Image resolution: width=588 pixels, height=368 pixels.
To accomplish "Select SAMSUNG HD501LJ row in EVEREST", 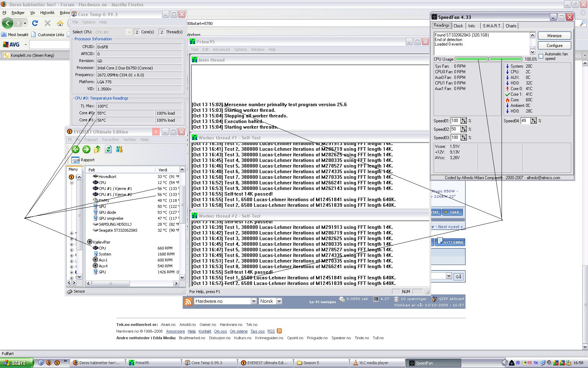I will tap(115, 224).
